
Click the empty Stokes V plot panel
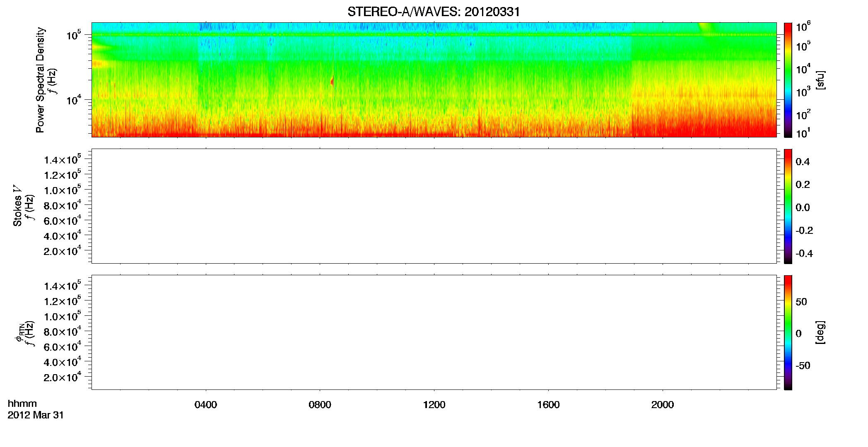coord(434,206)
